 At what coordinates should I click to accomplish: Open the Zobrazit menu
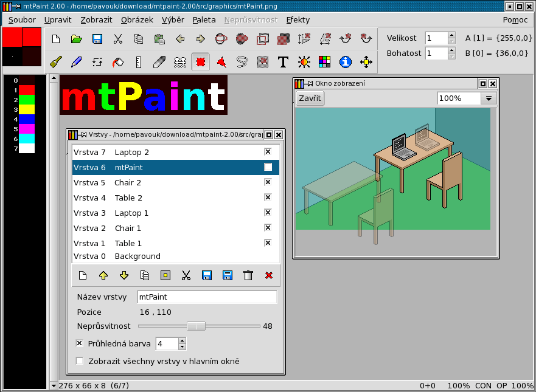(96, 20)
